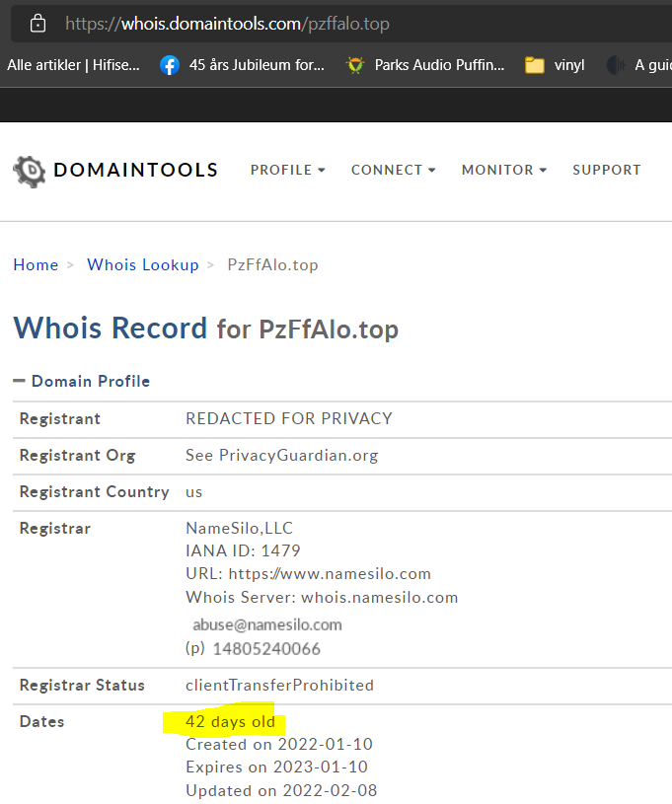This screenshot has height=804, width=672.
Task: Open the SUPPORT menu item
Action: 607,170
